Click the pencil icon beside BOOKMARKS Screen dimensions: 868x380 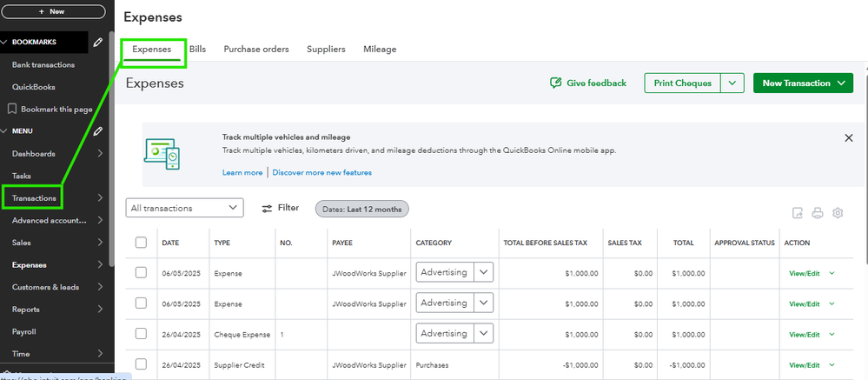98,42
